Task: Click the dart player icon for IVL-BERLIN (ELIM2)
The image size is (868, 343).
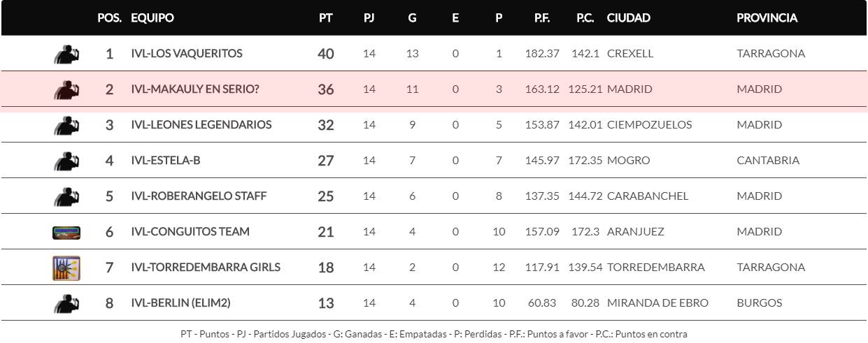Action: coord(66,303)
